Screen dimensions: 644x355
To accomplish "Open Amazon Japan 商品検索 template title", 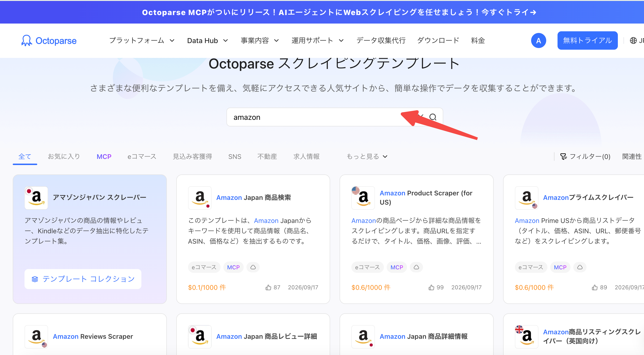I will coord(253,198).
